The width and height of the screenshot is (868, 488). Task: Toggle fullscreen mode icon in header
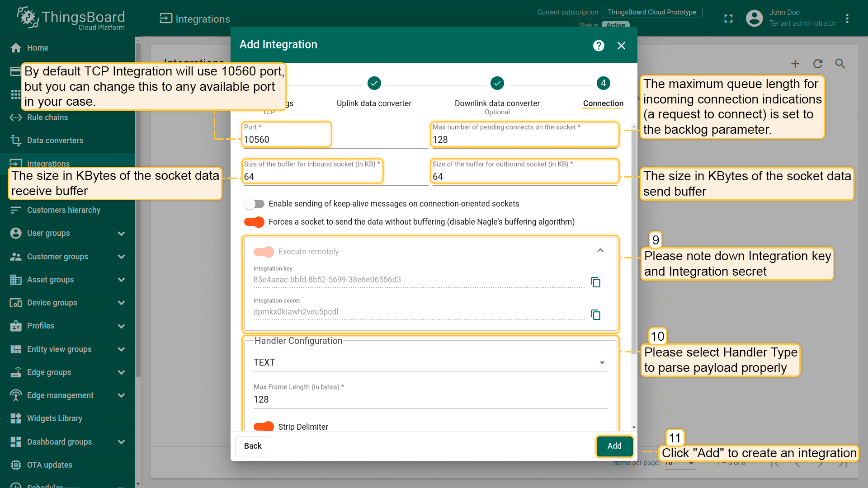coord(728,19)
